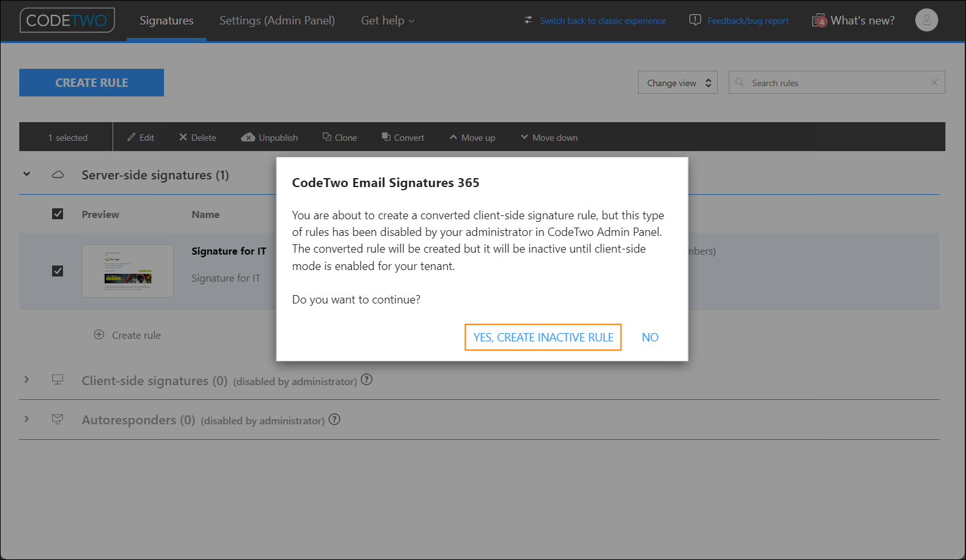This screenshot has width=966, height=560.
Task: Open the Get help menu
Action: pos(387,20)
